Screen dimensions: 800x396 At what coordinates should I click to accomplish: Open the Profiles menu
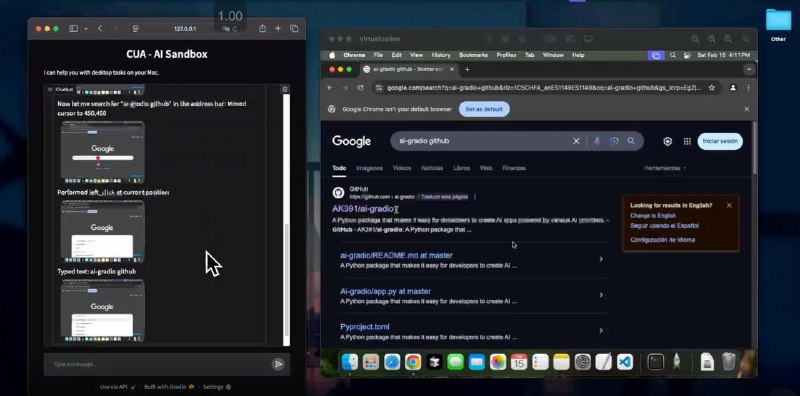[x=507, y=55]
